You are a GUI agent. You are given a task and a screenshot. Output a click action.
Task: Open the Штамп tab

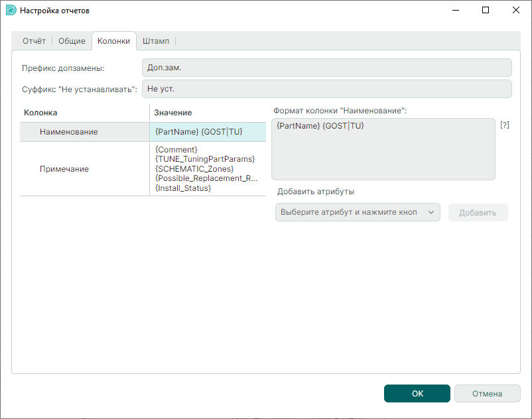[156, 41]
